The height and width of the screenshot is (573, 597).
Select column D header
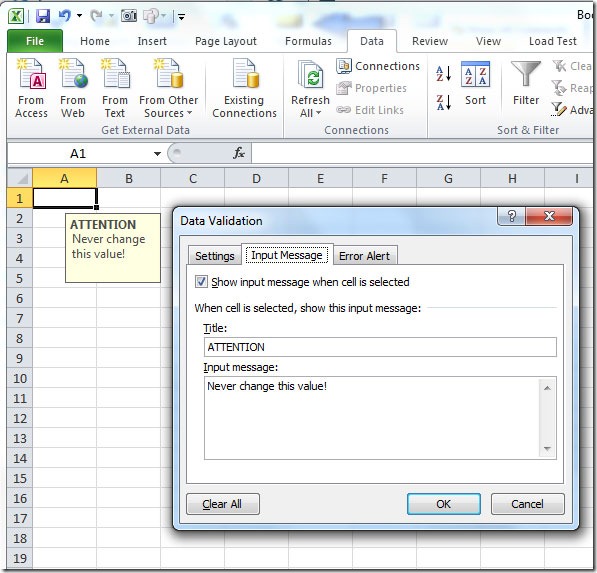point(257,178)
